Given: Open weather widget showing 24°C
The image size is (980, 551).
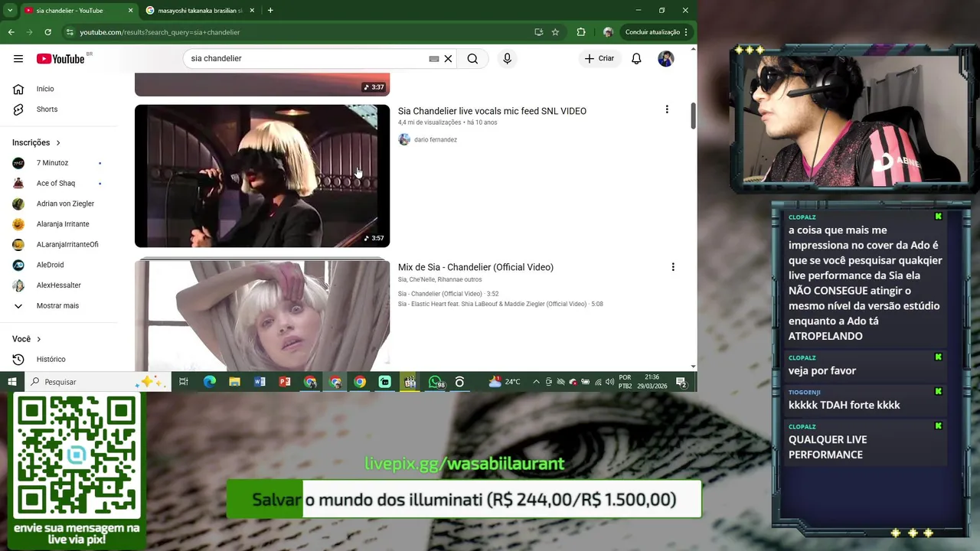Looking at the screenshot, I should point(505,382).
